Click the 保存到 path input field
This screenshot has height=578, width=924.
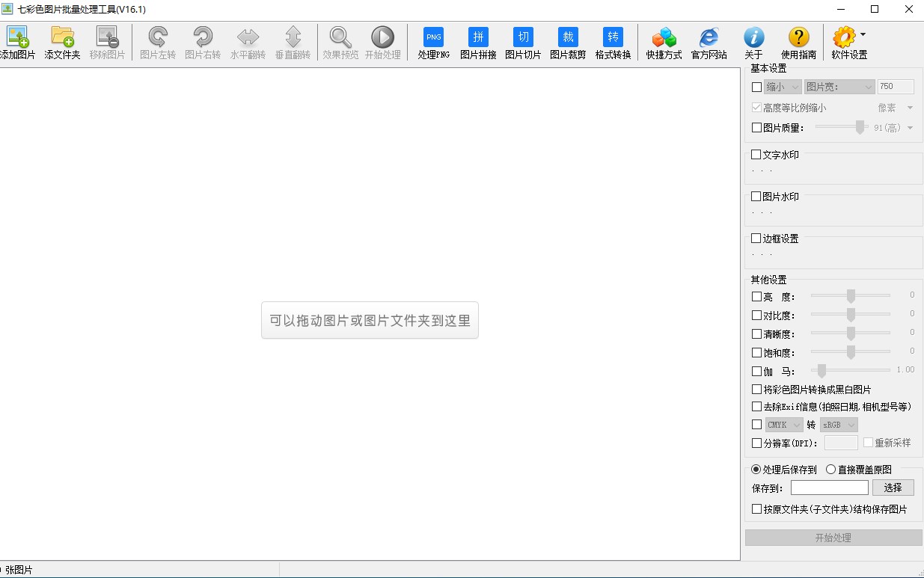click(x=829, y=488)
